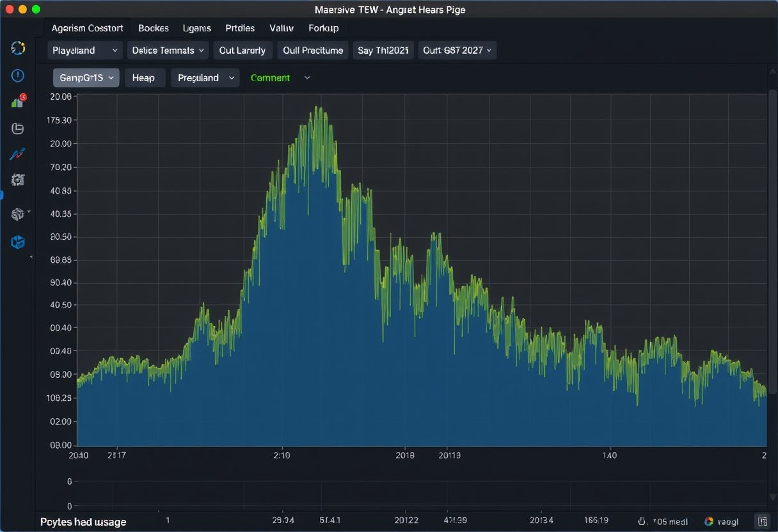
Task: Click the "Poytes had usage" status text
Action: coord(83,522)
